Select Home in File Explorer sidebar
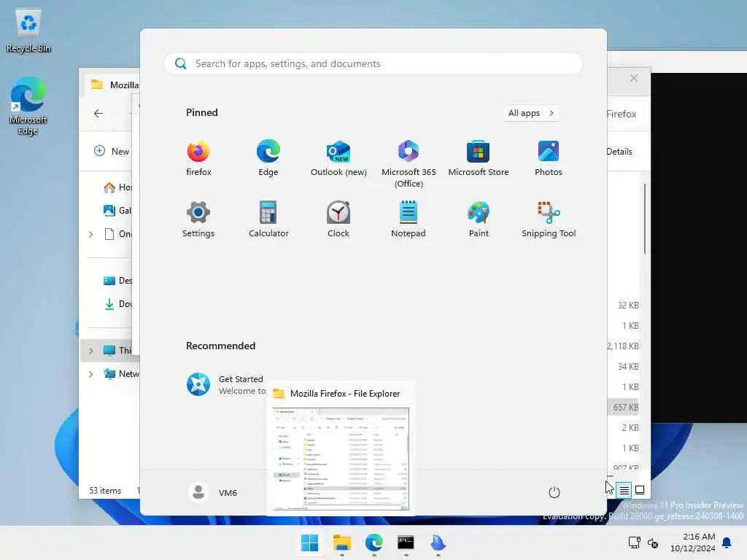Image resolution: width=747 pixels, height=560 pixels. tap(117, 187)
